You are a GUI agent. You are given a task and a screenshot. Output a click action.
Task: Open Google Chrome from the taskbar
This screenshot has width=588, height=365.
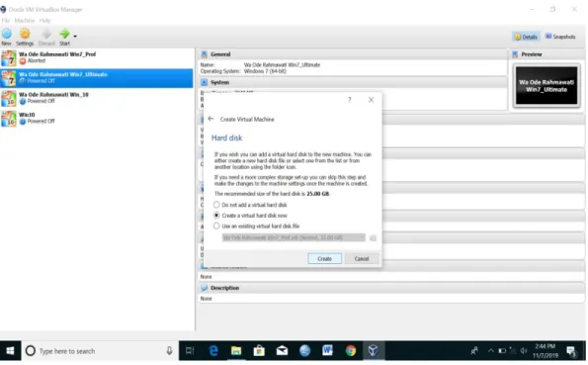351,351
